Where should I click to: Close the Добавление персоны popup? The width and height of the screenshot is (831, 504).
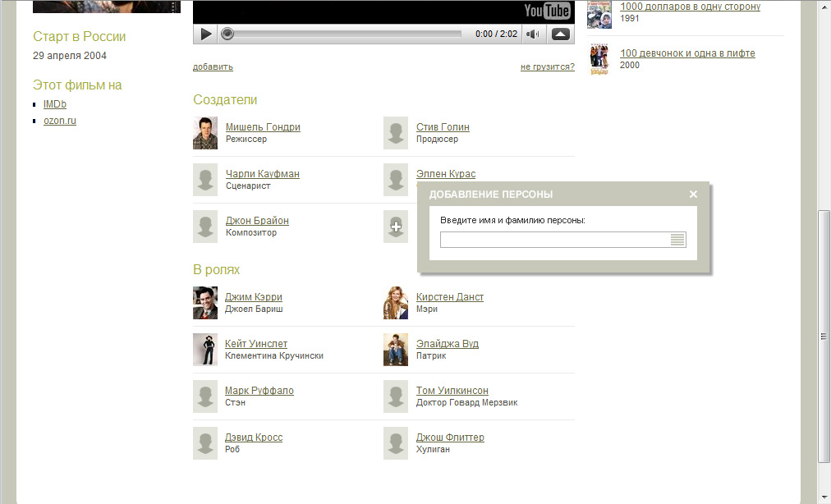693,195
